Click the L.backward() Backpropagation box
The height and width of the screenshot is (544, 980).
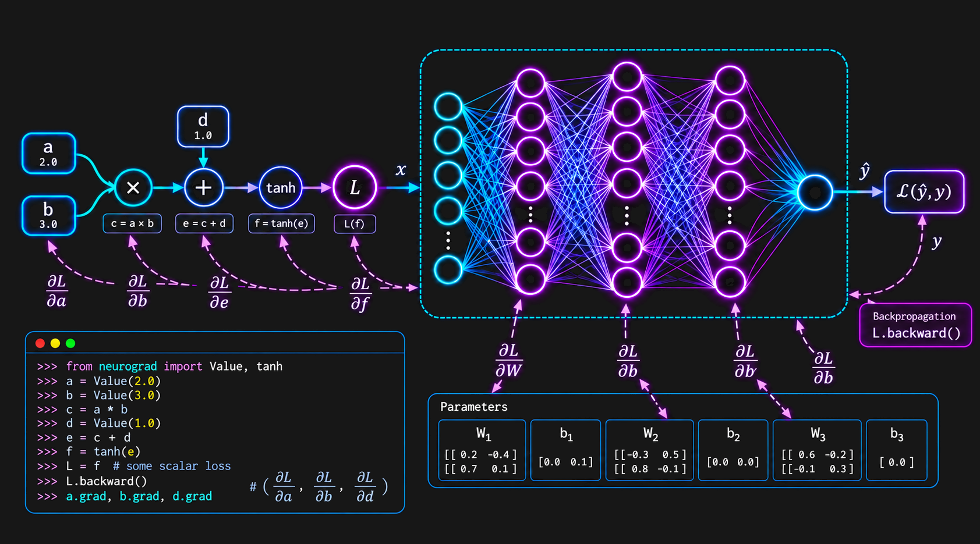(x=915, y=325)
